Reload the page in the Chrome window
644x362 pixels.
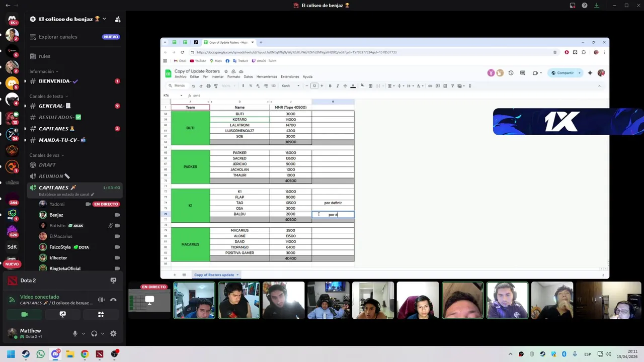point(182,52)
